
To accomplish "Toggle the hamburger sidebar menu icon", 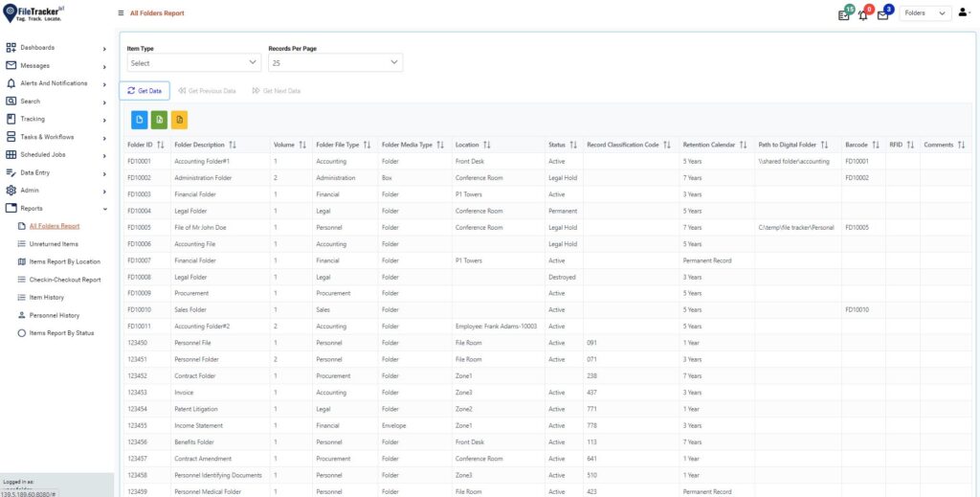I will 121,13.
